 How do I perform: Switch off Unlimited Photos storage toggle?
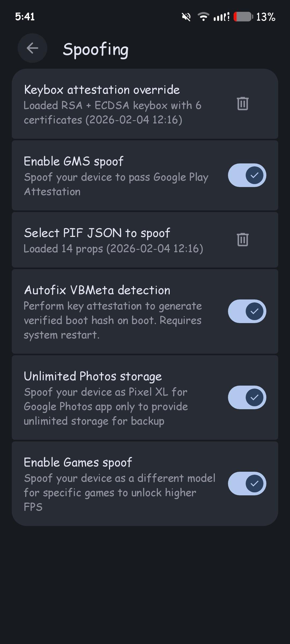(247, 397)
